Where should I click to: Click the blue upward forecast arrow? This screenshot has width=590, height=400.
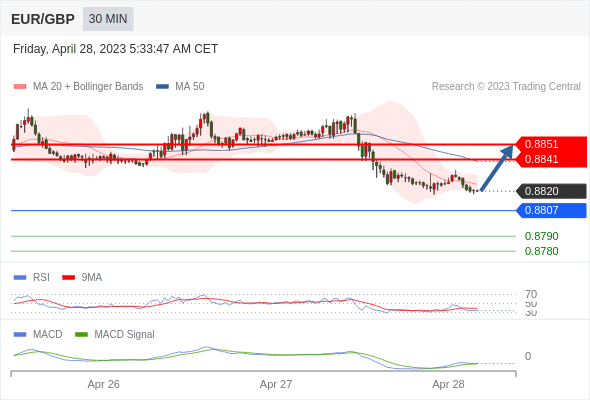(497, 168)
